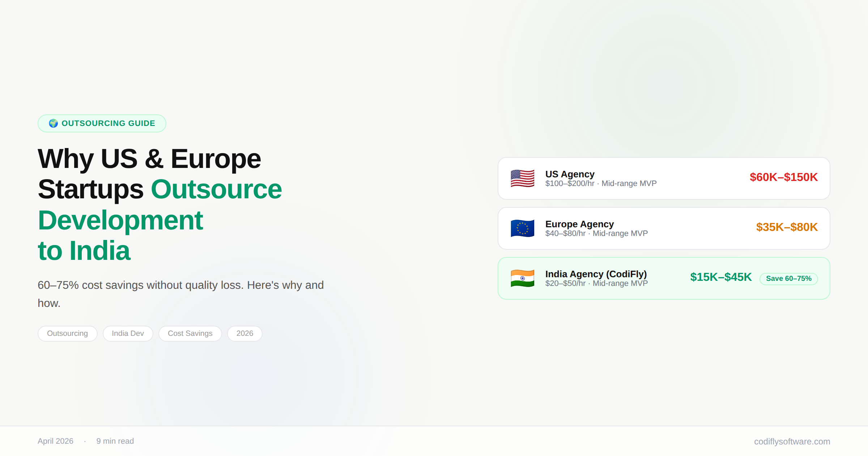Open the OUTSOURCING GUIDE badge
The width and height of the screenshot is (868, 456).
click(102, 123)
